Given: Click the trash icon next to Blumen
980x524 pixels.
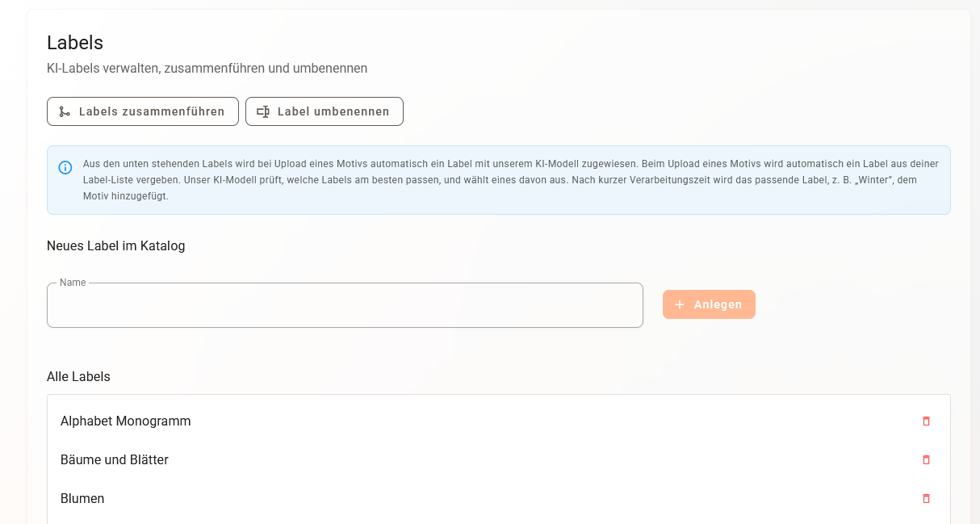Looking at the screenshot, I should tap(926, 498).
